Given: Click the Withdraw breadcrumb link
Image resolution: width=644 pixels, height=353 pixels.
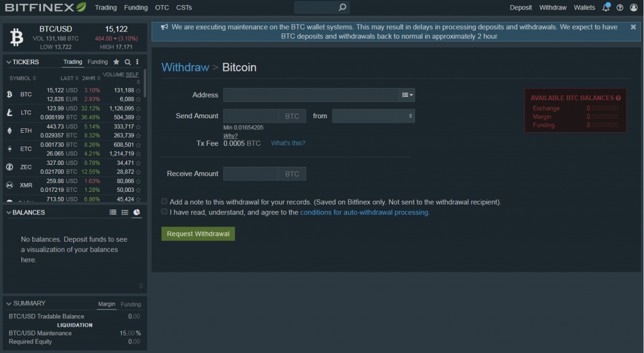Looking at the screenshot, I should (186, 67).
